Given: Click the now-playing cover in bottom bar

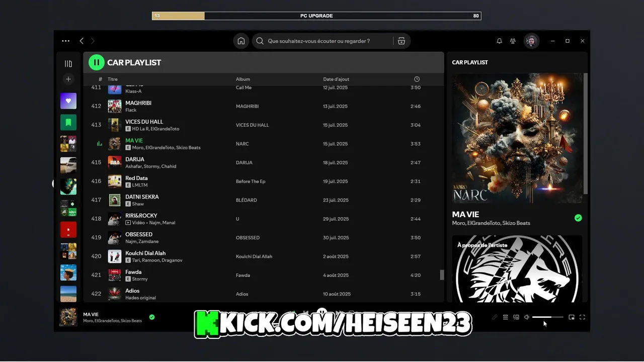Looking at the screenshot, I should coord(68,317).
